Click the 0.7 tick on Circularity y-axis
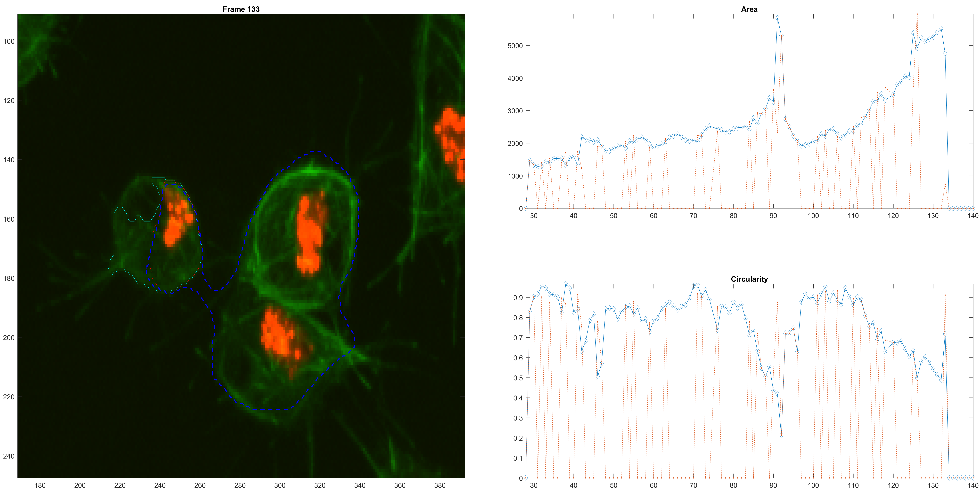 point(518,338)
